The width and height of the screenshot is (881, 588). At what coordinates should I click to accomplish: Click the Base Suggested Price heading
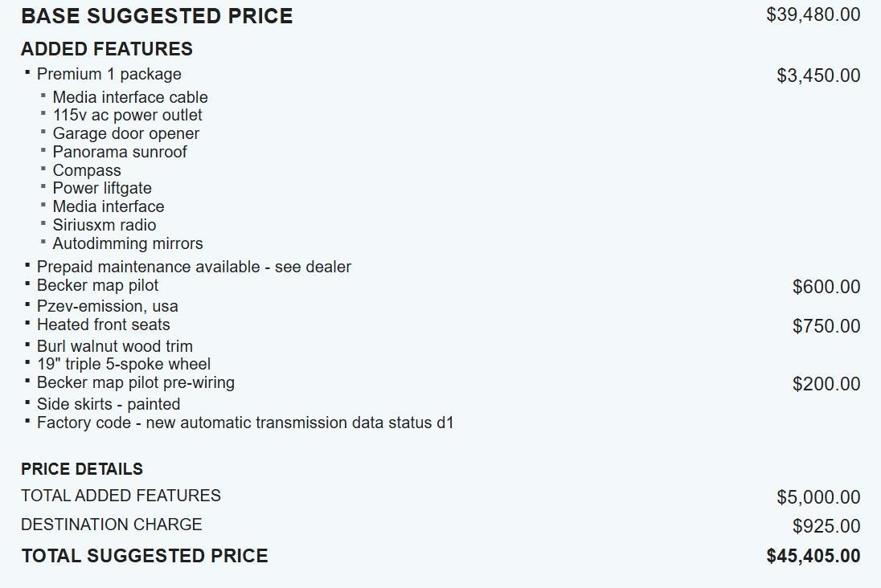tap(157, 16)
